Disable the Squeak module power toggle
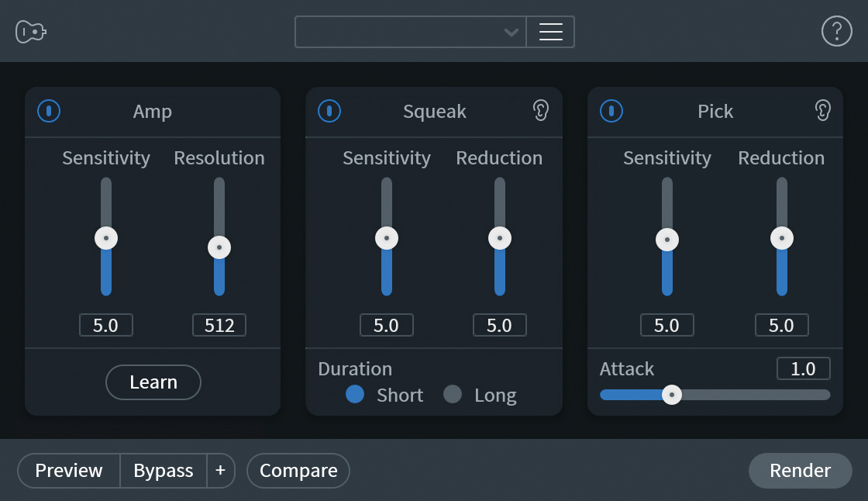This screenshot has width=868, height=501. pos(329,111)
